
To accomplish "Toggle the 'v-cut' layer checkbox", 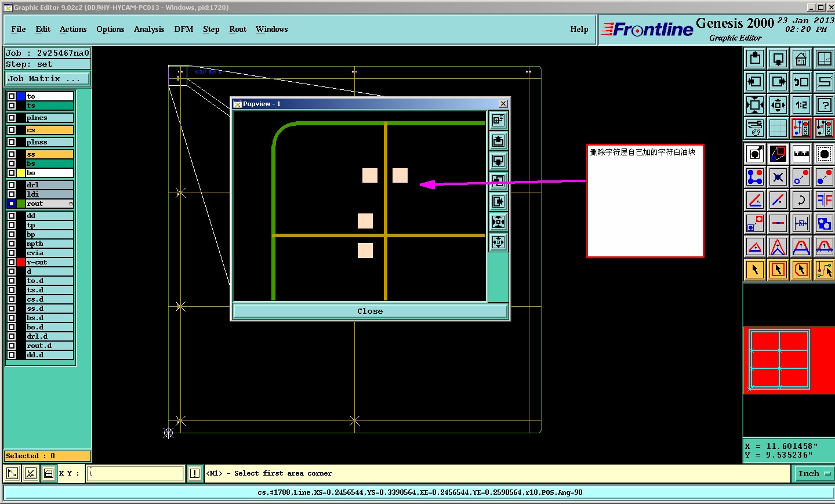I will (x=12, y=262).
